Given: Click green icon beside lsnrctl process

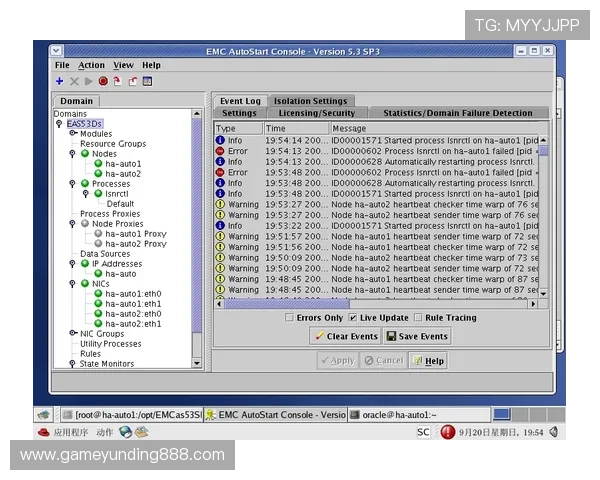Looking at the screenshot, I should pyautogui.click(x=98, y=193).
